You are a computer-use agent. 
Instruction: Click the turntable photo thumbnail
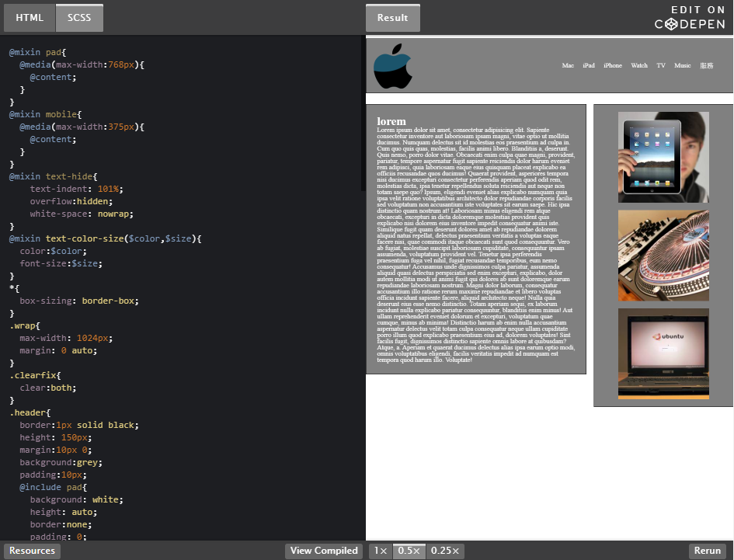coord(663,256)
